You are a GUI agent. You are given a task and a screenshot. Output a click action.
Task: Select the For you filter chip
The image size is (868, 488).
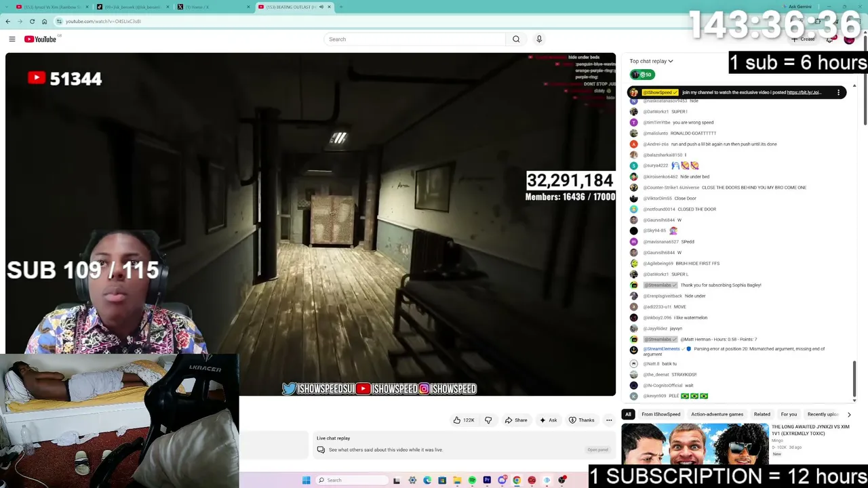point(789,414)
